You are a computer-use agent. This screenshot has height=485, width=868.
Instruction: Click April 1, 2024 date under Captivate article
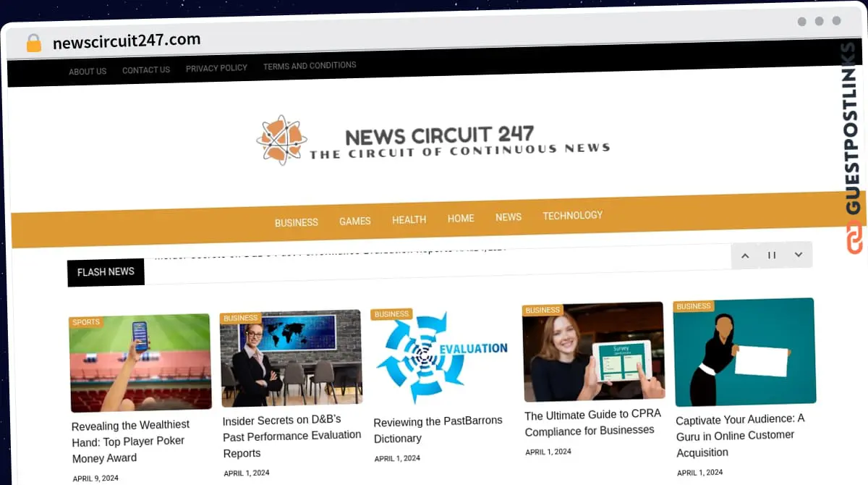pyautogui.click(x=699, y=473)
